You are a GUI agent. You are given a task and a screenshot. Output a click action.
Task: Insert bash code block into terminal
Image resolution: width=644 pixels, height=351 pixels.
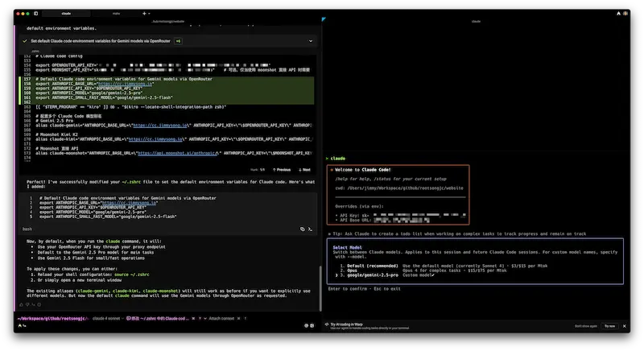coord(310,229)
